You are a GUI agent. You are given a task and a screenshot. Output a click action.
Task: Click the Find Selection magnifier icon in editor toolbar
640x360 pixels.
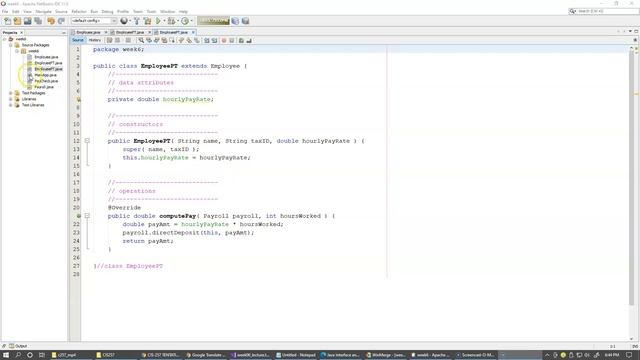141,40
